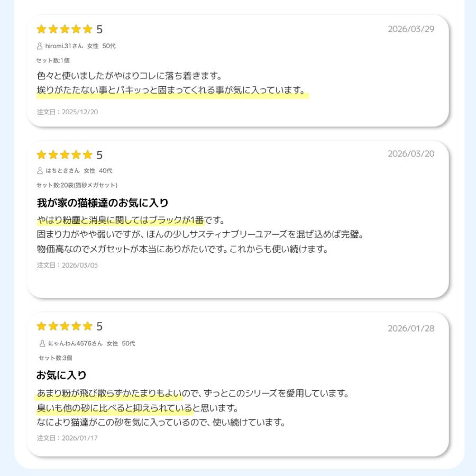The height and width of the screenshot is (476, 476).
Task: Click the review date 2026/03/29
Action: click(x=411, y=29)
